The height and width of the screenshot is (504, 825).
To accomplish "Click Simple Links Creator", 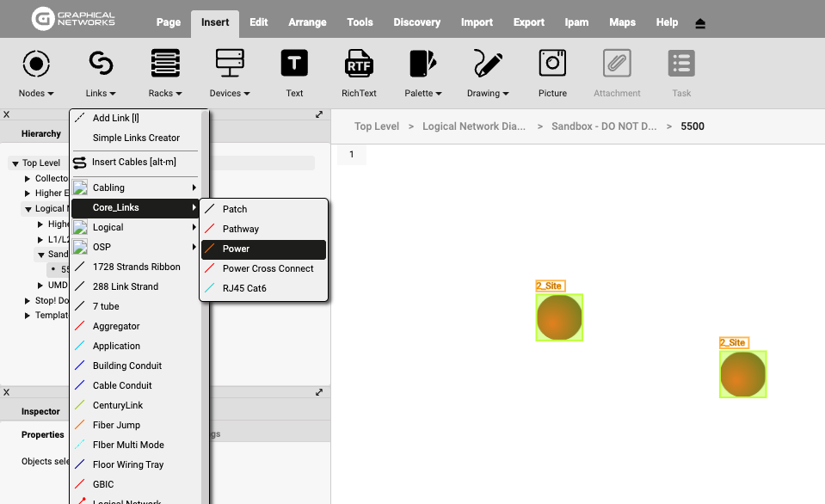I will pyautogui.click(x=136, y=138).
